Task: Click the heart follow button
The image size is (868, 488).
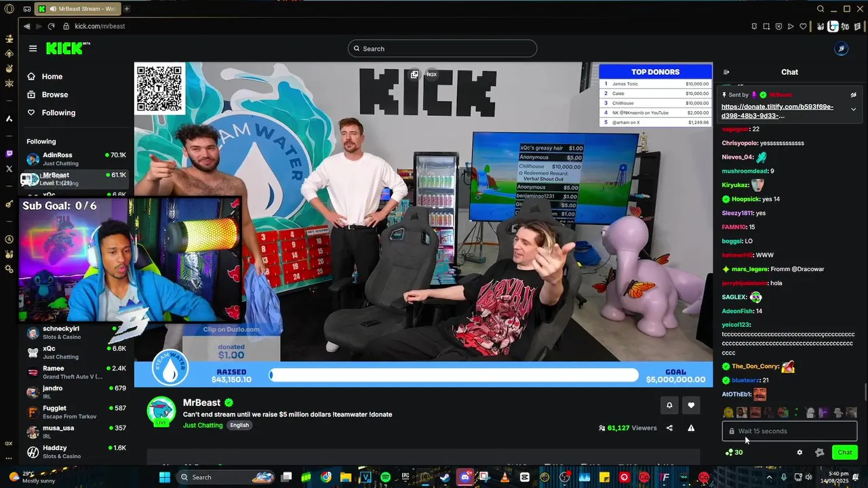Action: (x=691, y=405)
